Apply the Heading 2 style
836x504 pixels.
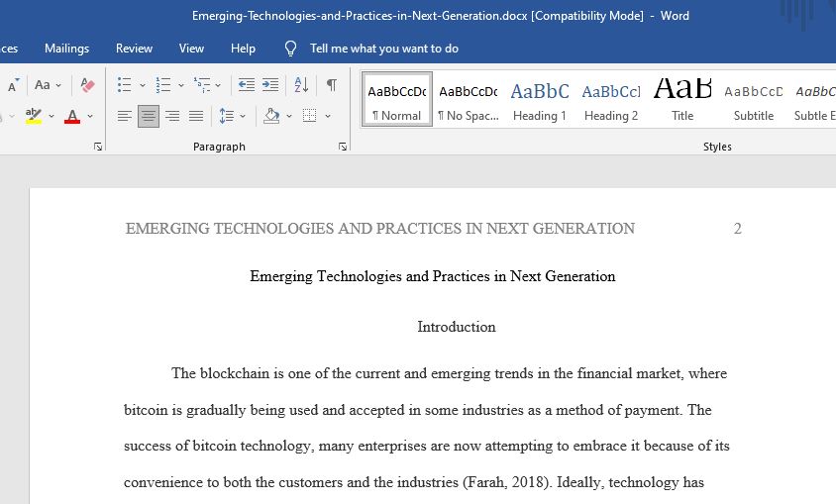[611, 99]
